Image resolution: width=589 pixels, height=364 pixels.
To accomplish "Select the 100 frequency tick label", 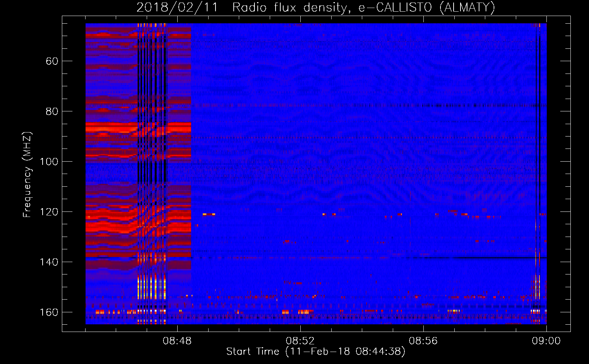I will (49, 162).
